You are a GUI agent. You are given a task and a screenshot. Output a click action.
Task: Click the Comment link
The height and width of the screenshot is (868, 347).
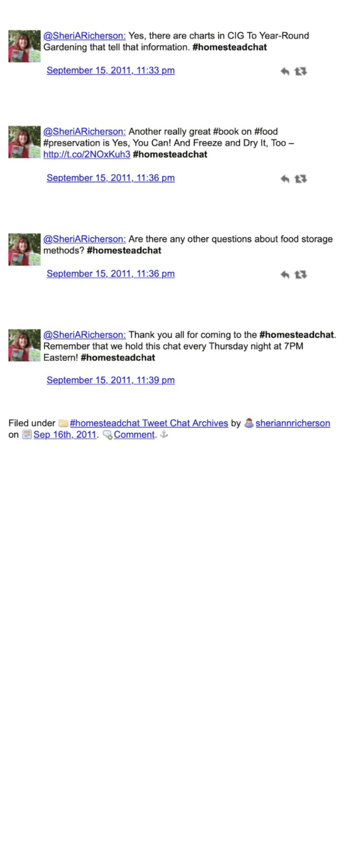[x=134, y=434]
